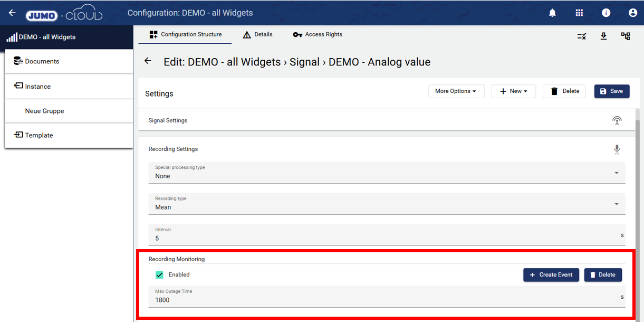Screen dimensions: 644x323
Task: Click the Create Event button
Action: pyautogui.click(x=551, y=274)
